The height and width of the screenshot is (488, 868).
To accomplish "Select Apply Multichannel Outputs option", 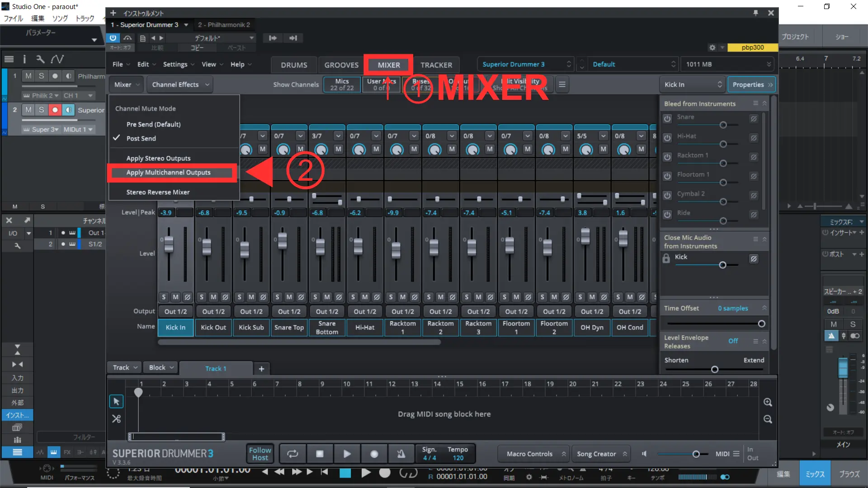I will point(169,172).
